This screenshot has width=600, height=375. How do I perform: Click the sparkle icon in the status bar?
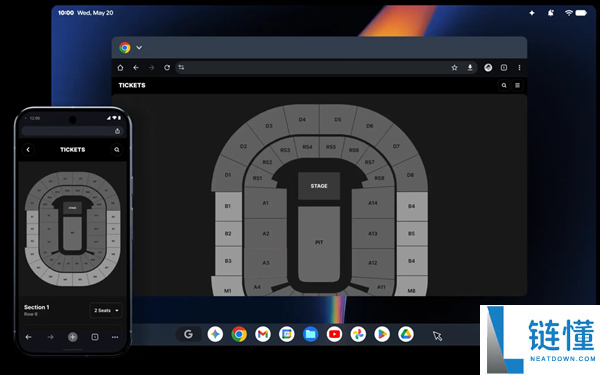tap(532, 13)
